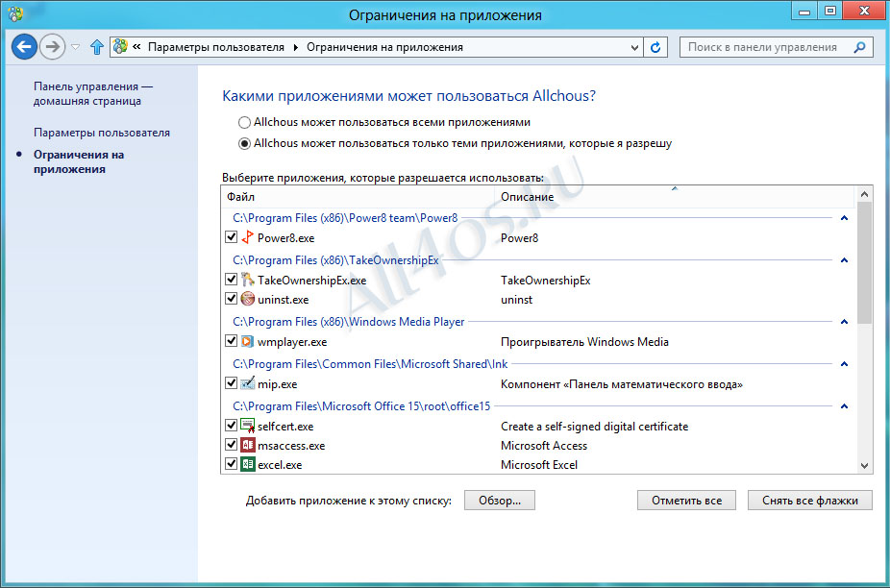The width and height of the screenshot is (890, 588).
Task: Refresh the control panel page
Action: tap(655, 47)
